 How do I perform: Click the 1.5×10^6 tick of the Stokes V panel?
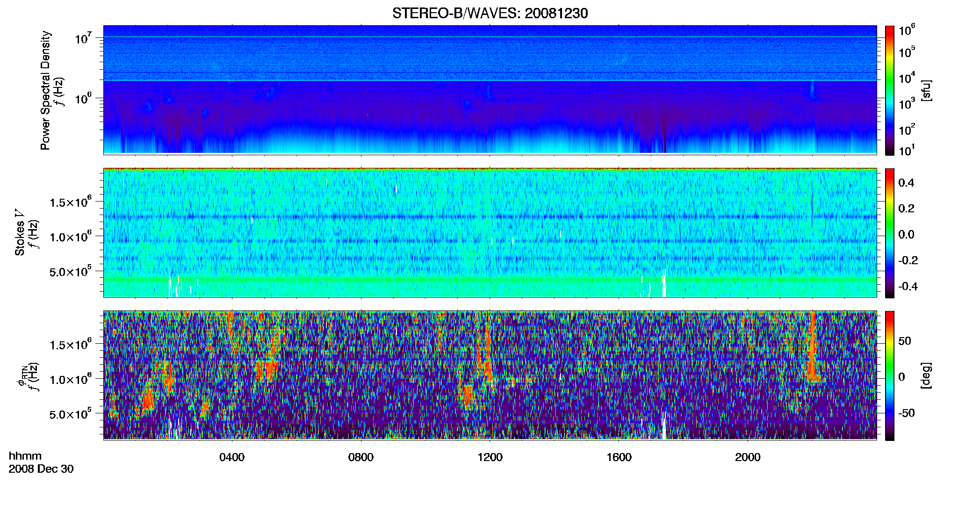(x=71, y=202)
